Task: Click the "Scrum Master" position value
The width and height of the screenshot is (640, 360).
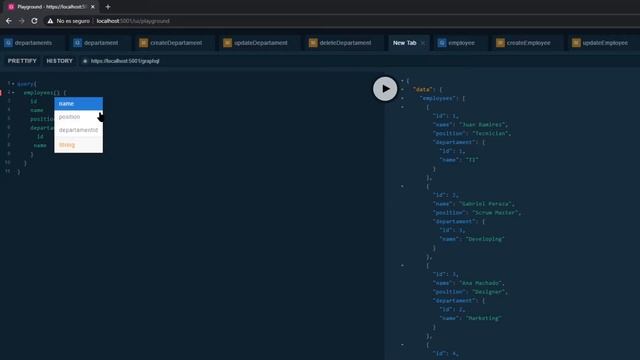Action: point(496,213)
